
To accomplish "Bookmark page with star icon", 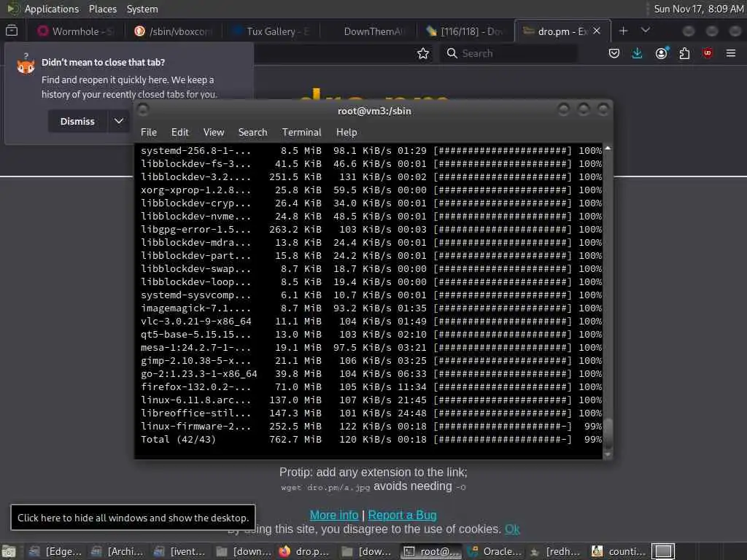I will click(422, 53).
